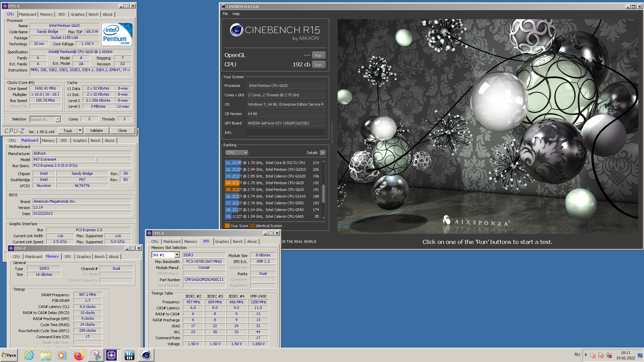644x362 pixels.
Task: Click the muted volume tray icon
Action: point(593,355)
